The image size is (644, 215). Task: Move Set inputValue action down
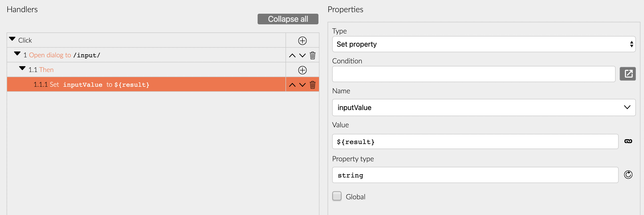tap(302, 85)
